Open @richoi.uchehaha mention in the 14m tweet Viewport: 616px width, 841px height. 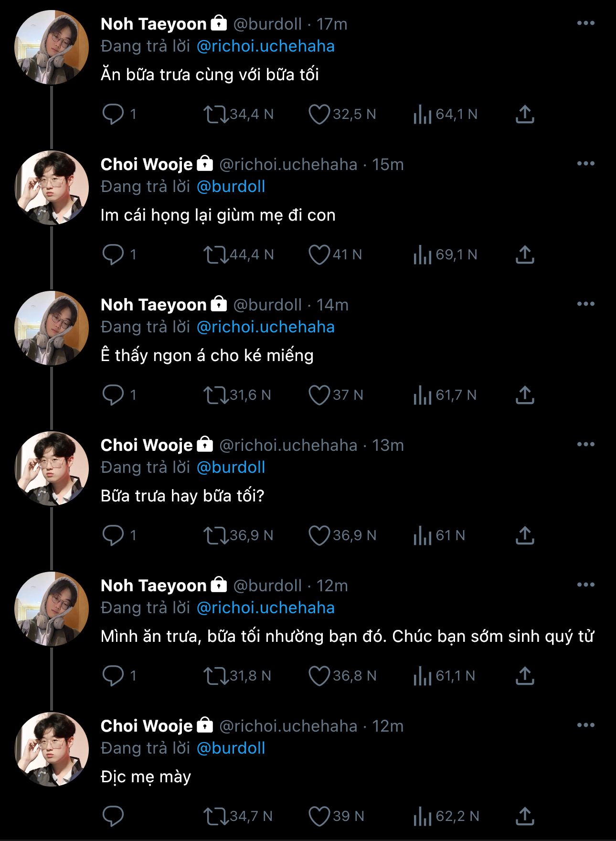(266, 327)
